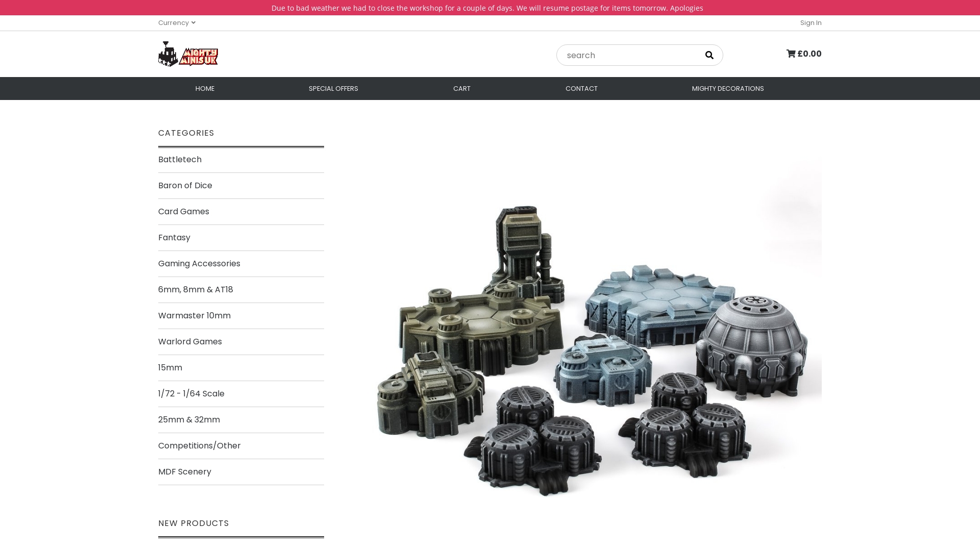Open the Warlord Games category
Viewport: 980px width, 551px height.
point(190,342)
